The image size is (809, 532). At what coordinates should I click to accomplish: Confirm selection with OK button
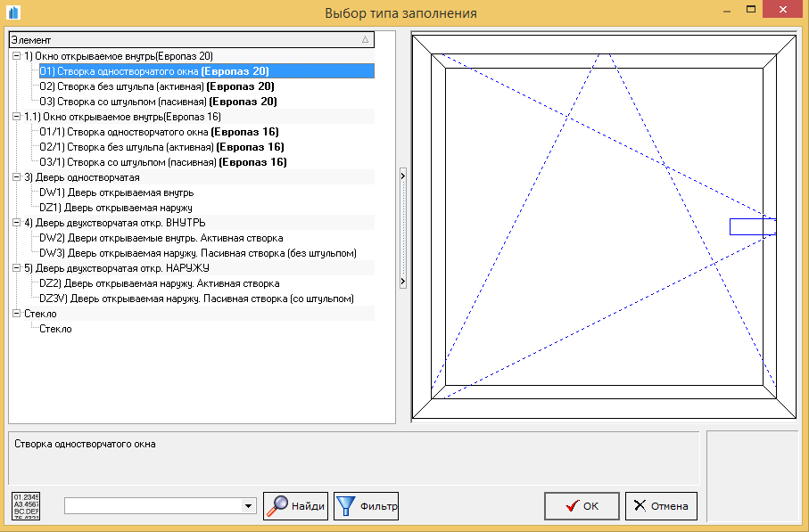pos(582,505)
